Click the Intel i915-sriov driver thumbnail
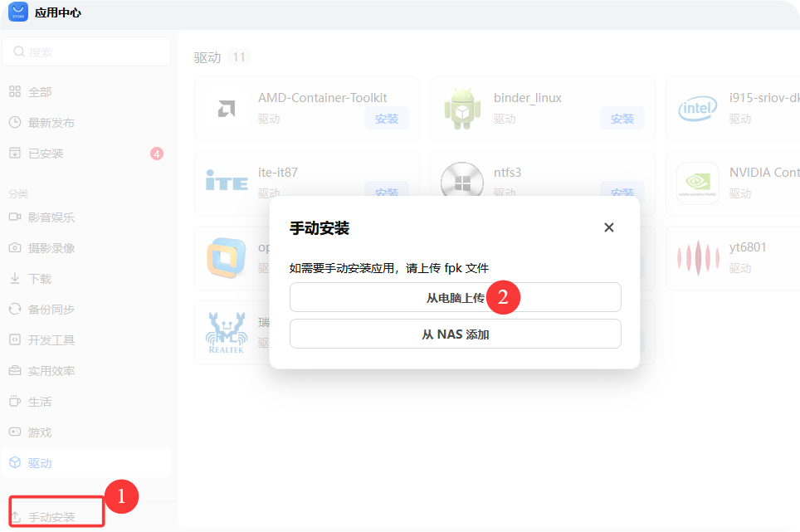This screenshot has height=532, width=800. coord(697,108)
